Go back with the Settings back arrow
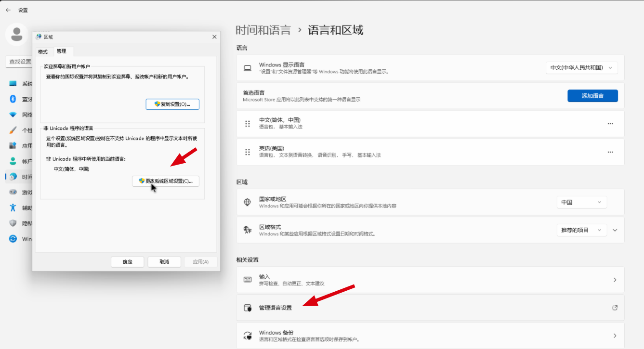This screenshot has height=349, width=644. [8, 10]
